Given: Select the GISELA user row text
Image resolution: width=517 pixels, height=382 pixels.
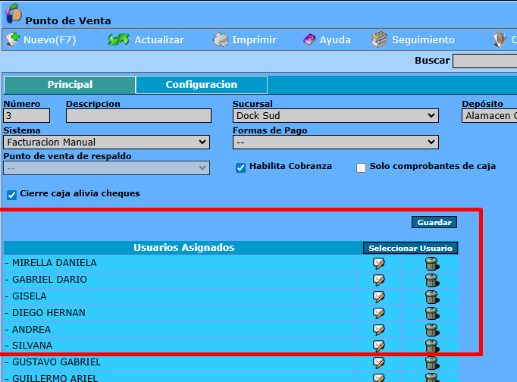Looking at the screenshot, I should pyautogui.click(x=29, y=296).
